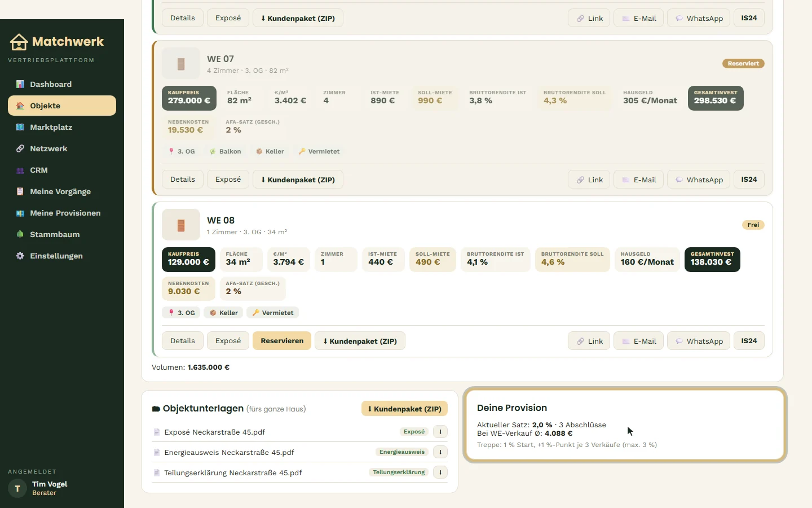Copy Link for WE 08

[x=589, y=341]
